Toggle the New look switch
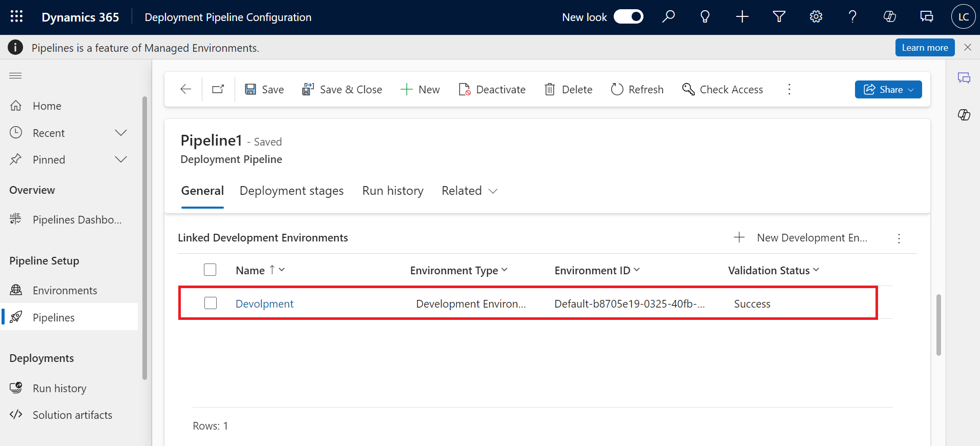This screenshot has height=446, width=980. [628, 17]
